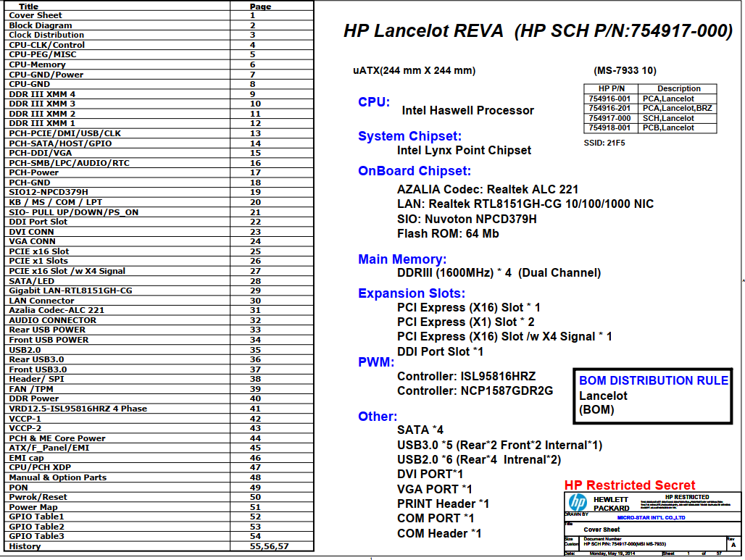
Task: Click the HP logo in the title block
Action: (x=578, y=503)
